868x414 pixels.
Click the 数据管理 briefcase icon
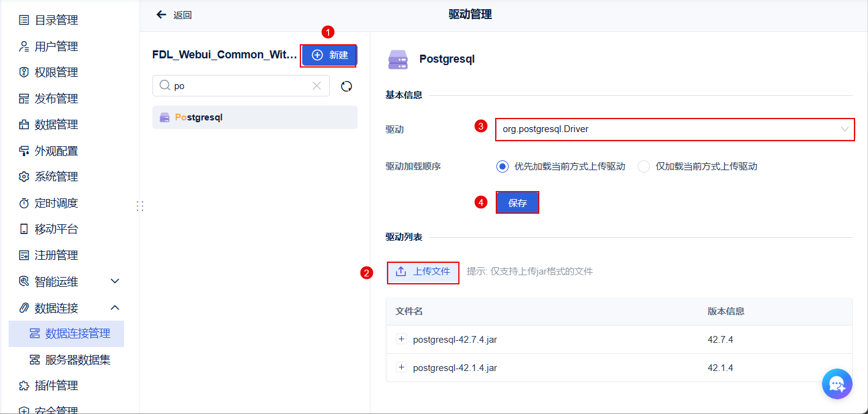pos(24,125)
